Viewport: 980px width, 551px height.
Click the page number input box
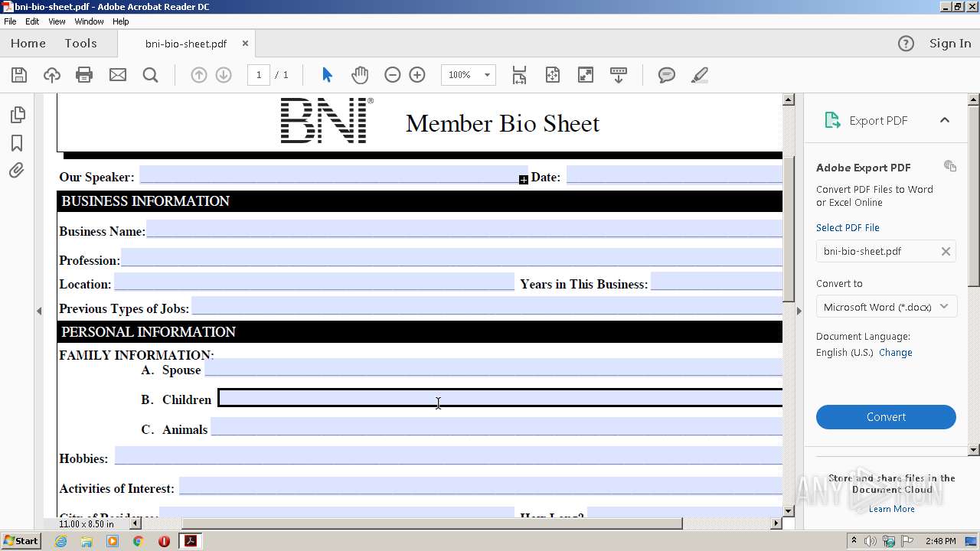point(259,75)
